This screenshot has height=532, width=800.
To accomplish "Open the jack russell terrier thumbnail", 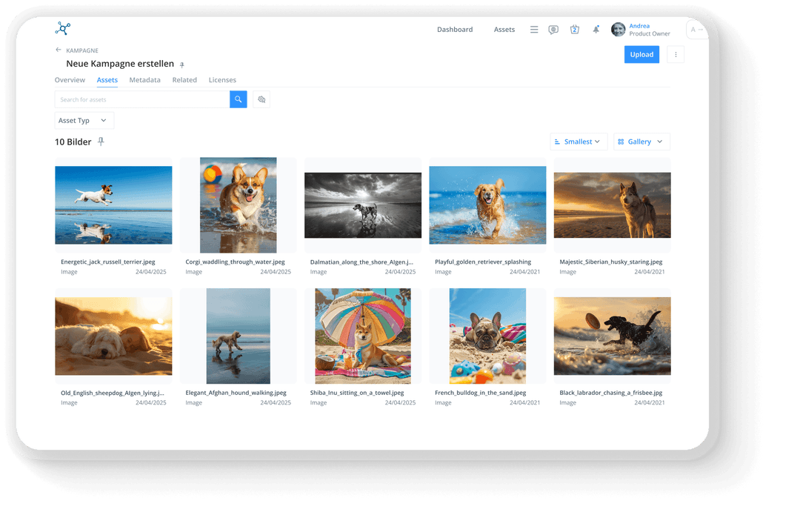I will 113,205.
